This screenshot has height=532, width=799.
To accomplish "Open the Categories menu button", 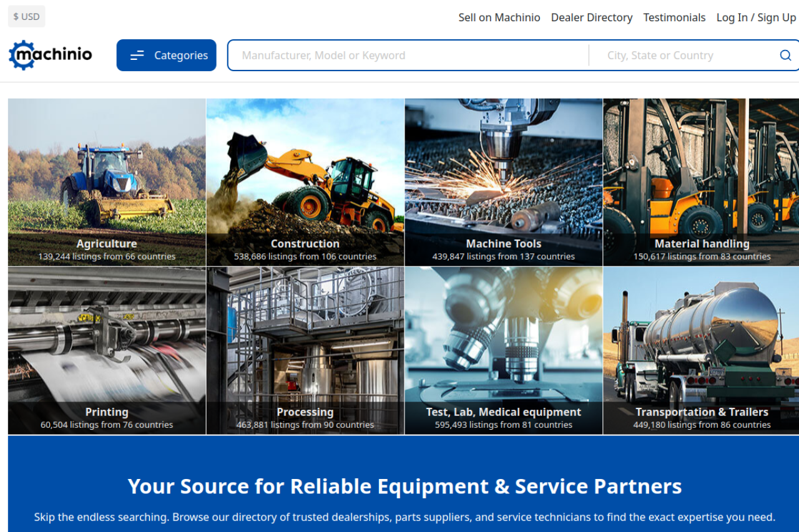I will (x=167, y=56).
